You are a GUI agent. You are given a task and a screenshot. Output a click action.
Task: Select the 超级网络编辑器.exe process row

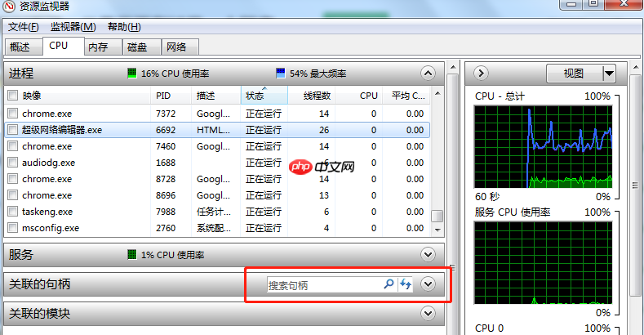tap(217, 130)
